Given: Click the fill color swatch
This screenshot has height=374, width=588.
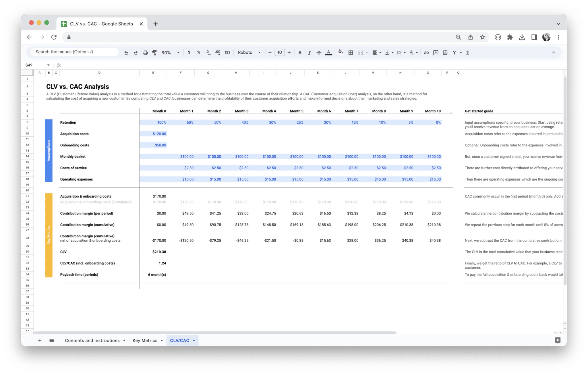Looking at the screenshot, I should coord(340,52).
